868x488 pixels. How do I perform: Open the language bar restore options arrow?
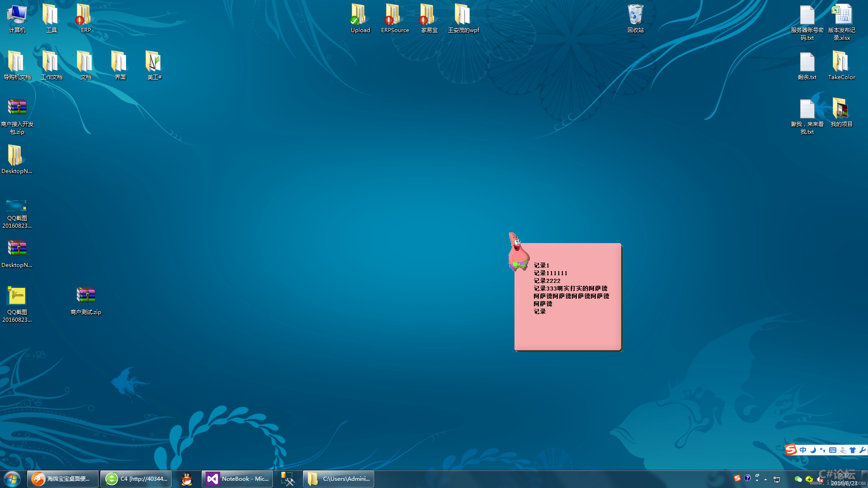(757, 480)
